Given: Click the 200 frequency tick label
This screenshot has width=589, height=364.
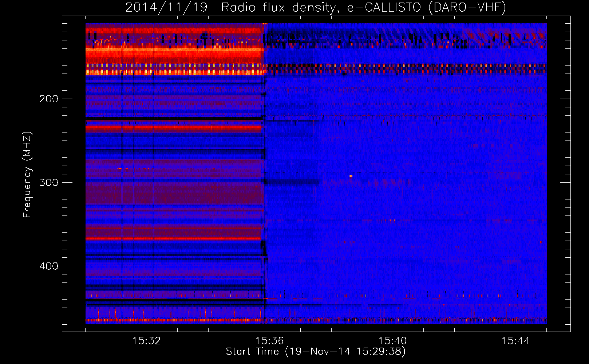Looking at the screenshot, I should 49,99.
